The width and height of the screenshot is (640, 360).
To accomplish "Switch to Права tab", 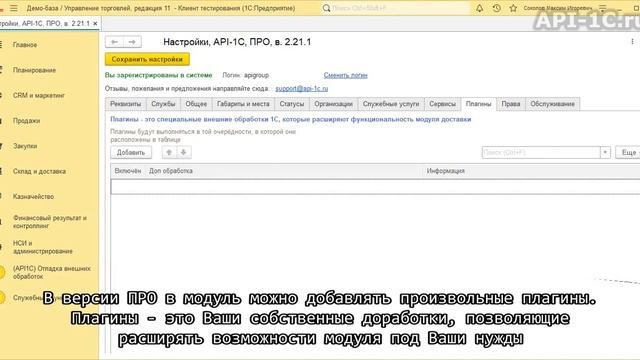I will click(x=511, y=104).
